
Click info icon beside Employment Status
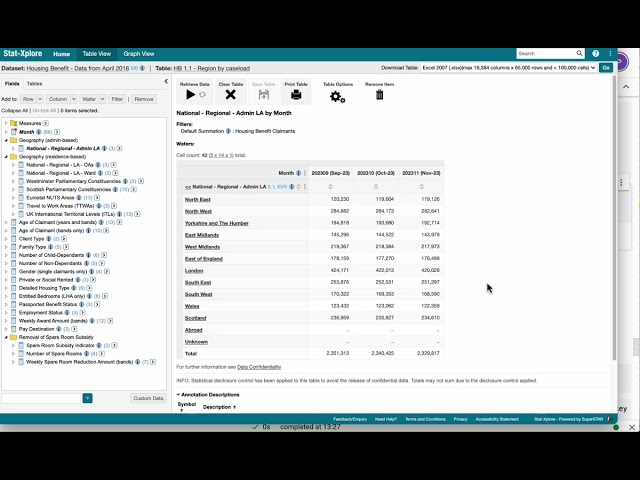click(67, 313)
